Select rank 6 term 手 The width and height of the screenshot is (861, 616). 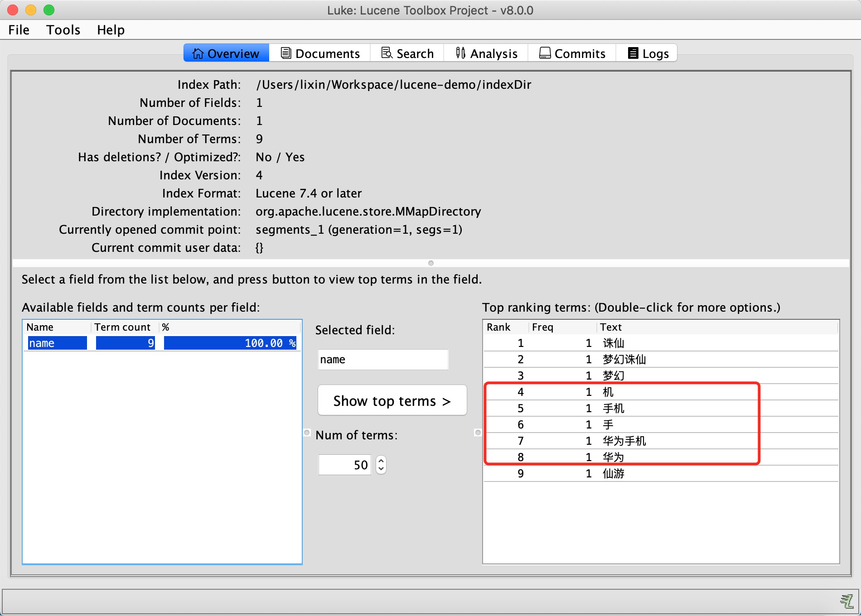(661, 424)
